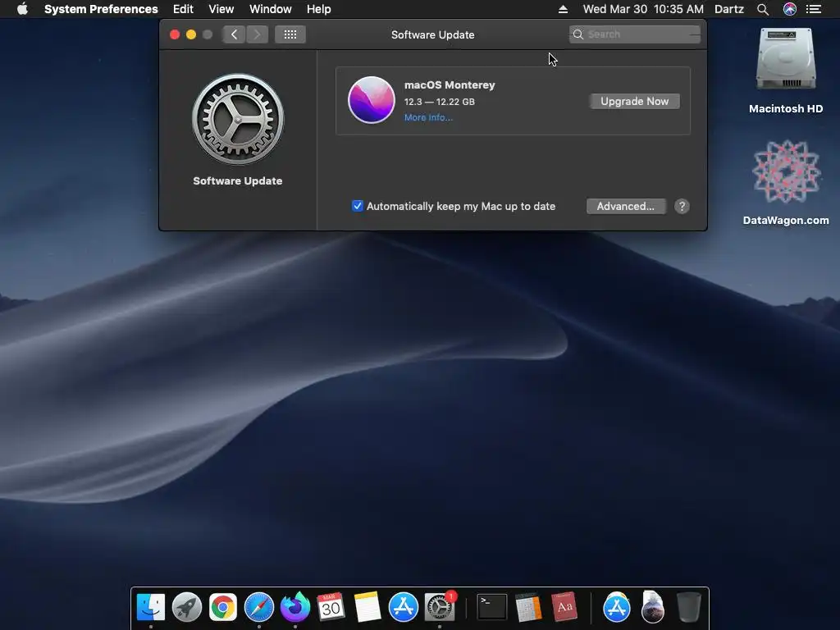The width and height of the screenshot is (840, 630).
Task: Click the '12.3 — 12.22 GB' size text
Action: [x=440, y=102]
